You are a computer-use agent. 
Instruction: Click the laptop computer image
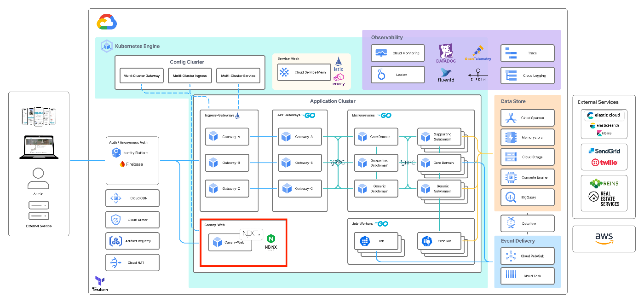pos(39,147)
